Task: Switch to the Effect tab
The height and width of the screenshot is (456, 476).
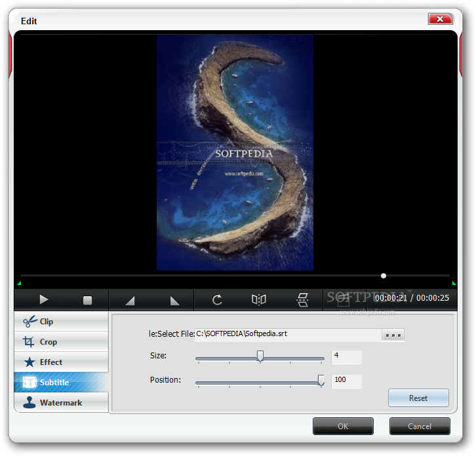Action: coord(62,362)
